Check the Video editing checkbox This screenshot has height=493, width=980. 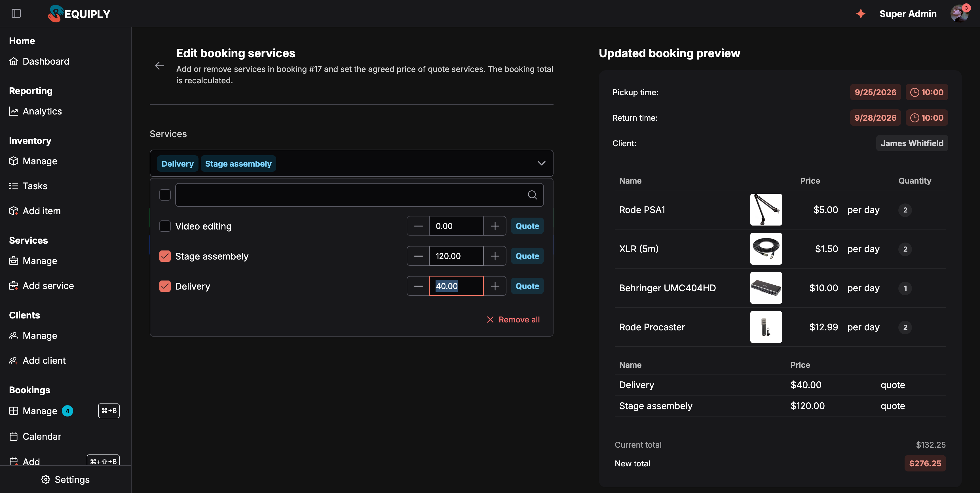(x=165, y=226)
